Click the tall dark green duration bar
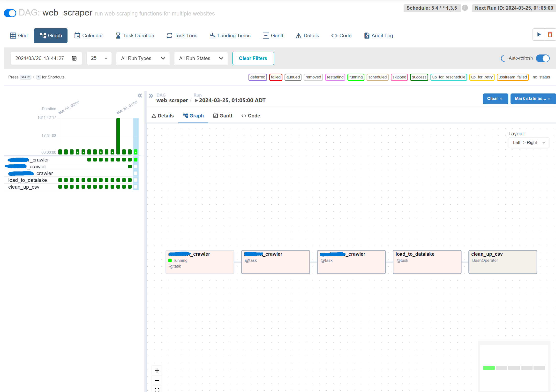 tap(118, 136)
